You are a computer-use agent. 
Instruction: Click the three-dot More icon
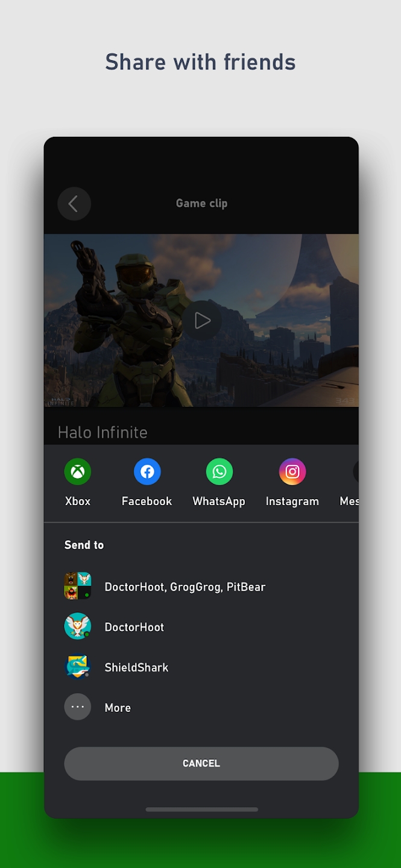pyautogui.click(x=78, y=707)
